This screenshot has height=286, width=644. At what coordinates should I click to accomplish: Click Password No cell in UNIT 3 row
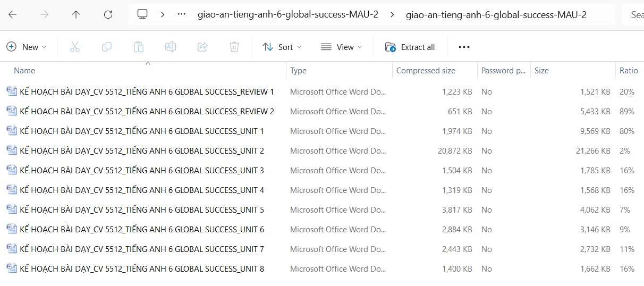point(487,170)
